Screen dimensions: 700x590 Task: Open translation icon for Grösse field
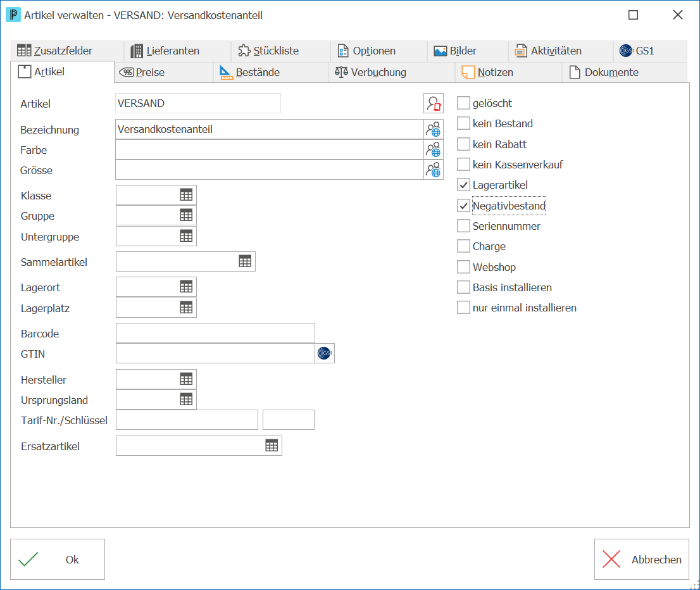433,170
